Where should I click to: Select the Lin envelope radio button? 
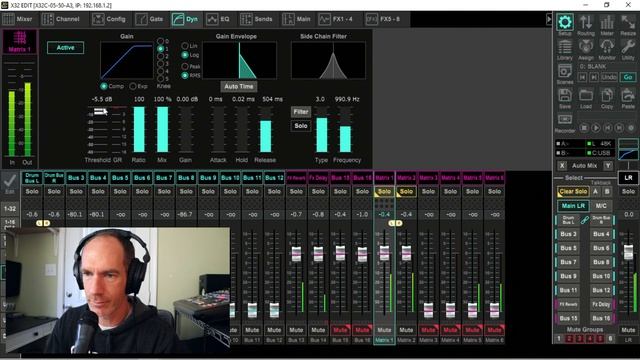185,46
